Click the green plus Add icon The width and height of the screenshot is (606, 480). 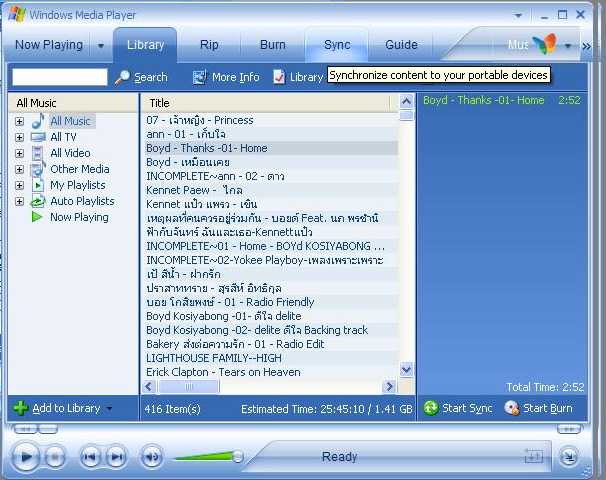21,408
